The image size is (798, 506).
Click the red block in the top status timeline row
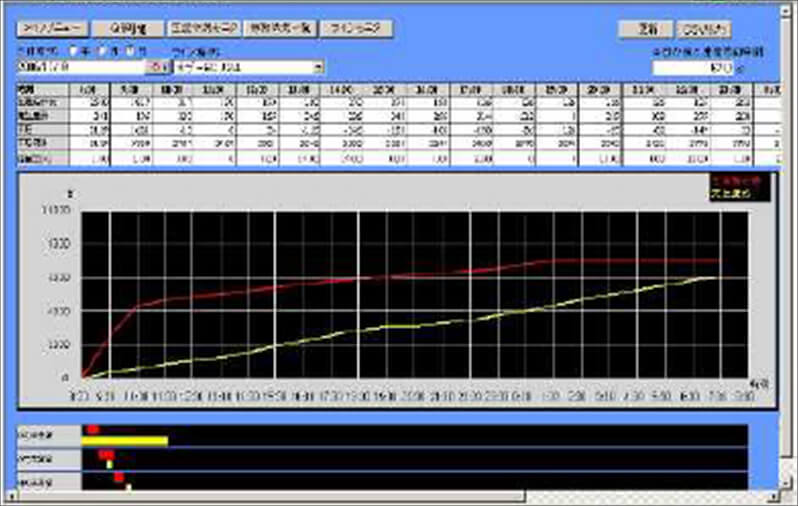[92, 429]
